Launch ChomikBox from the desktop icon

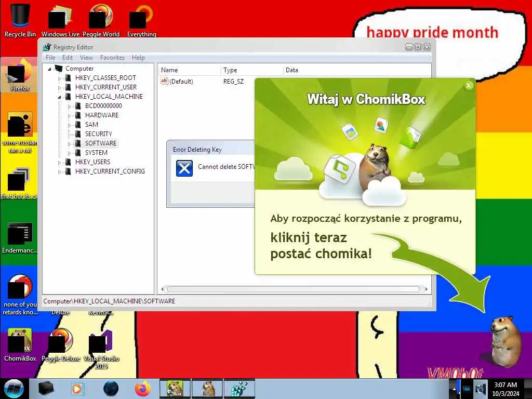coord(20,345)
